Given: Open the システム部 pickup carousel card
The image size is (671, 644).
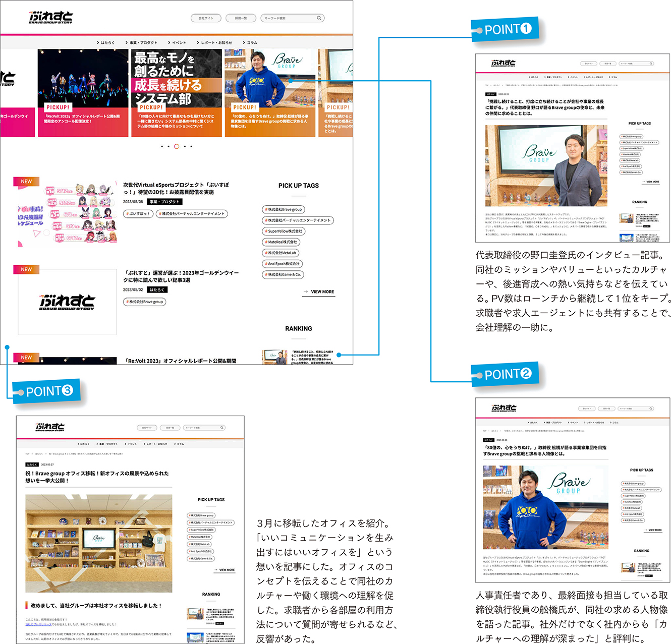Looking at the screenshot, I should pos(177,93).
